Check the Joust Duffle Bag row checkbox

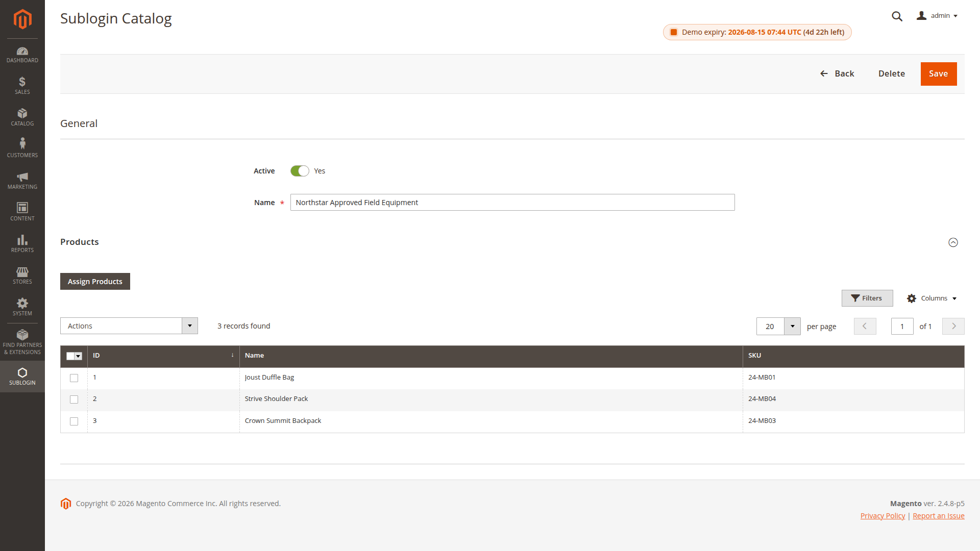(74, 378)
